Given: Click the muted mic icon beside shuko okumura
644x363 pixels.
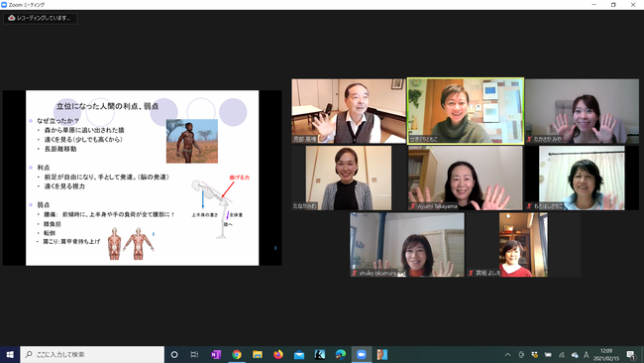Looking at the screenshot, I should (355, 273).
